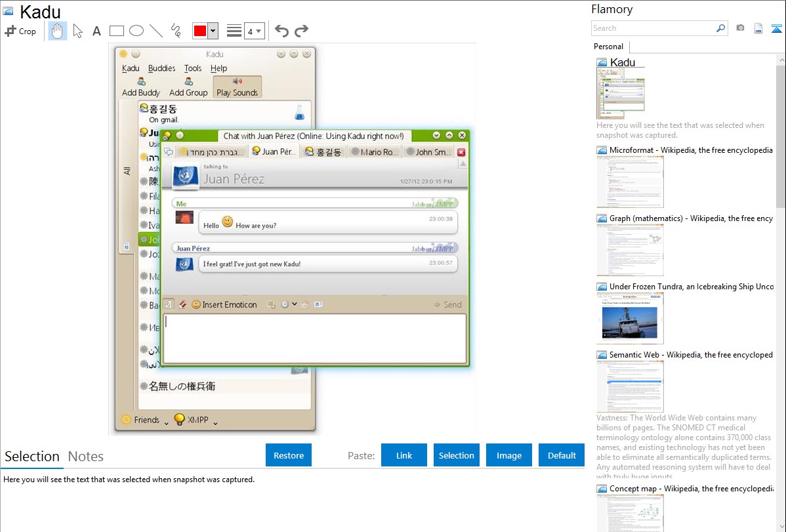Click the red annotation color swatch
The width and height of the screenshot is (786, 532).
coord(200,31)
